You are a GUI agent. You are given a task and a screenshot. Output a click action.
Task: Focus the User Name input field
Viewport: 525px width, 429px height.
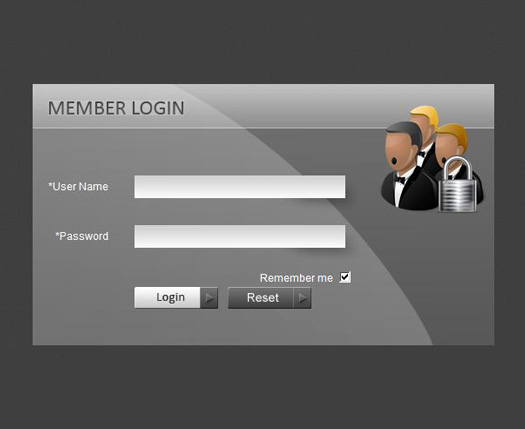tap(240, 187)
